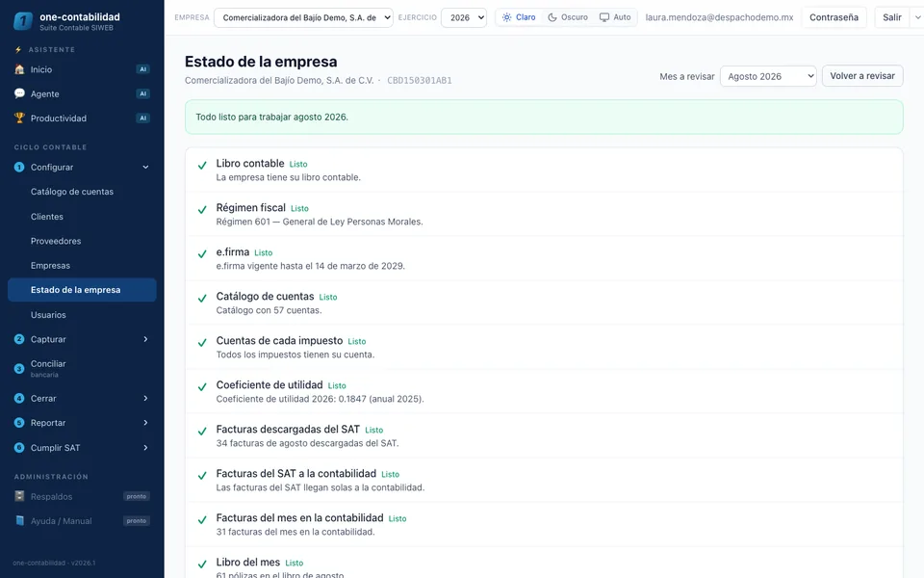
Task: Click the text "Catálogo con 57 cuentas."
Action: point(269,310)
